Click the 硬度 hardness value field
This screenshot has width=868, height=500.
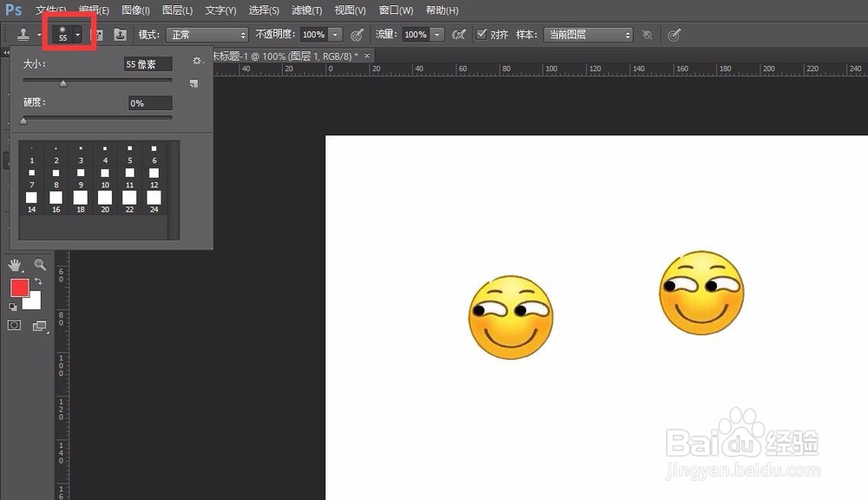point(148,103)
